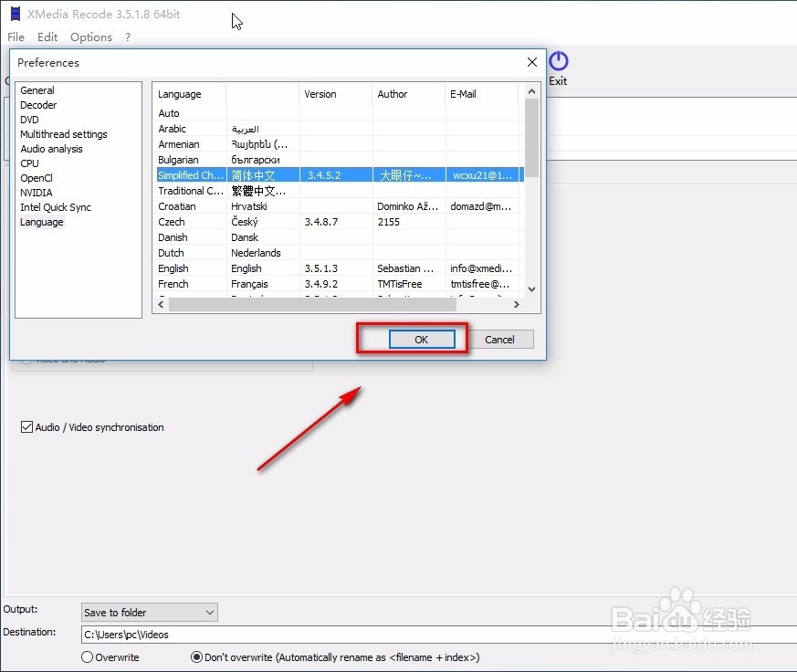This screenshot has width=797, height=672.
Task: Select Simplified Chinese language row
Action: (x=340, y=175)
